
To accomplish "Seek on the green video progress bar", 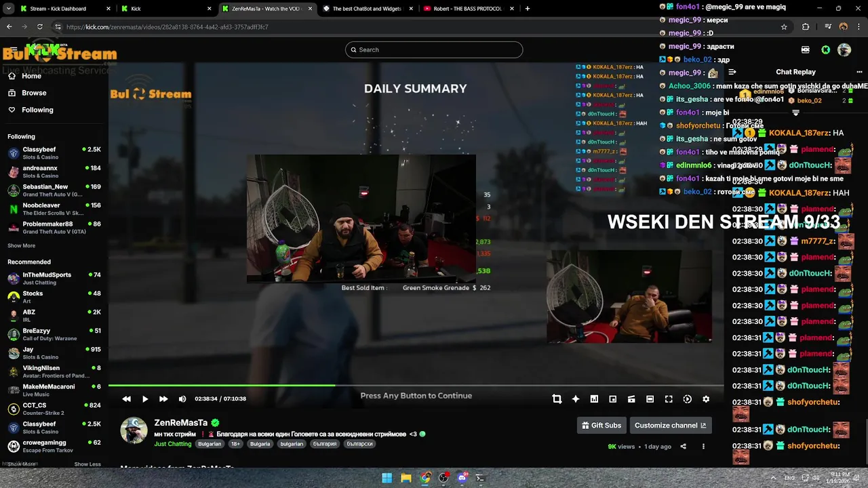I will click(x=221, y=385).
